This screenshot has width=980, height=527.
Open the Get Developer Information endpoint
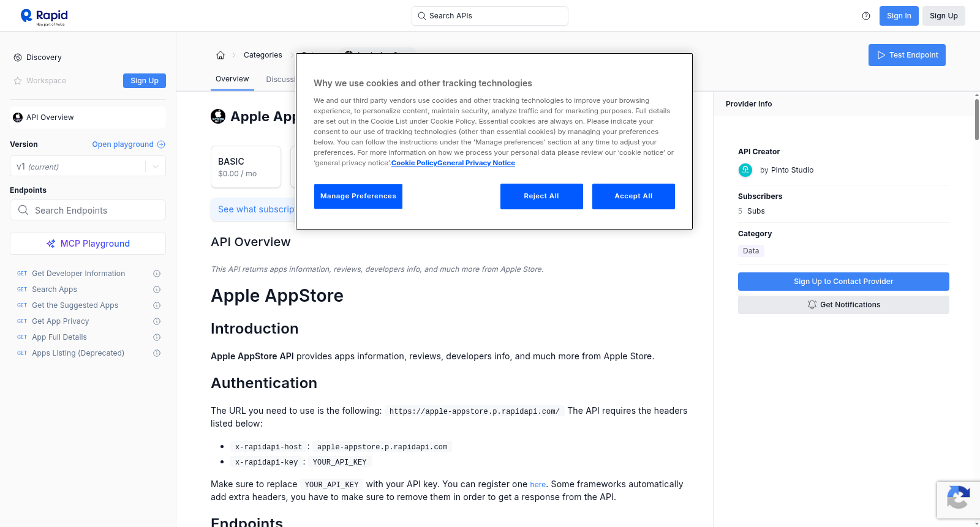click(78, 274)
